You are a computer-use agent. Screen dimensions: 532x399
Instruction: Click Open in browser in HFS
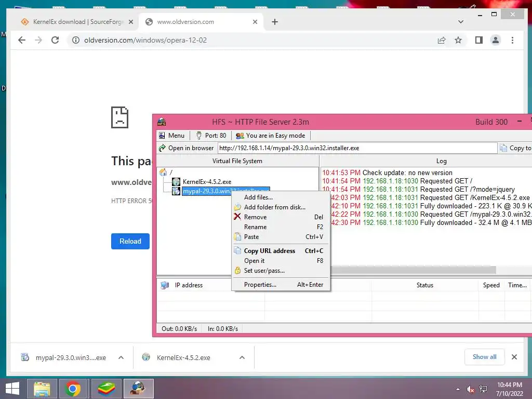187,148
